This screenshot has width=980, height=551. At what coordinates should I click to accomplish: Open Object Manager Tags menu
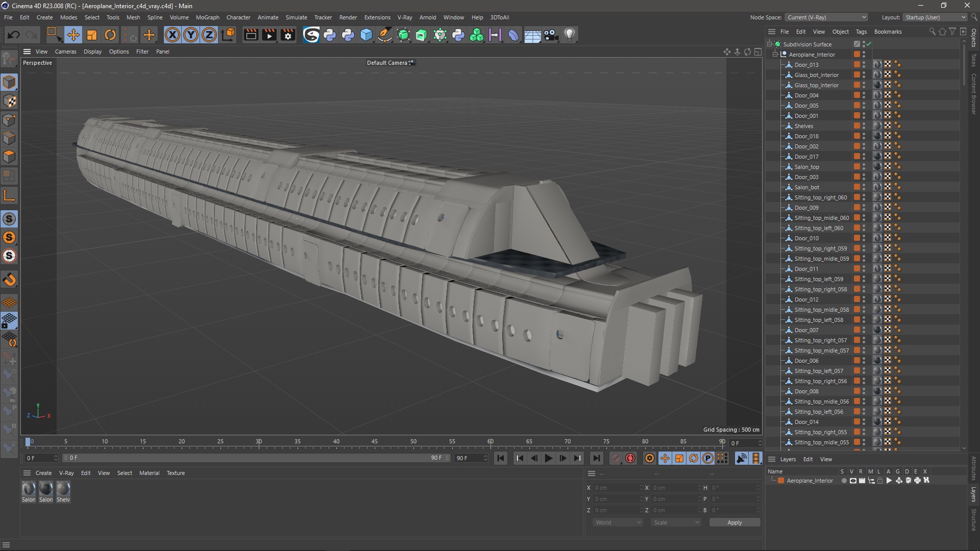[x=861, y=32]
